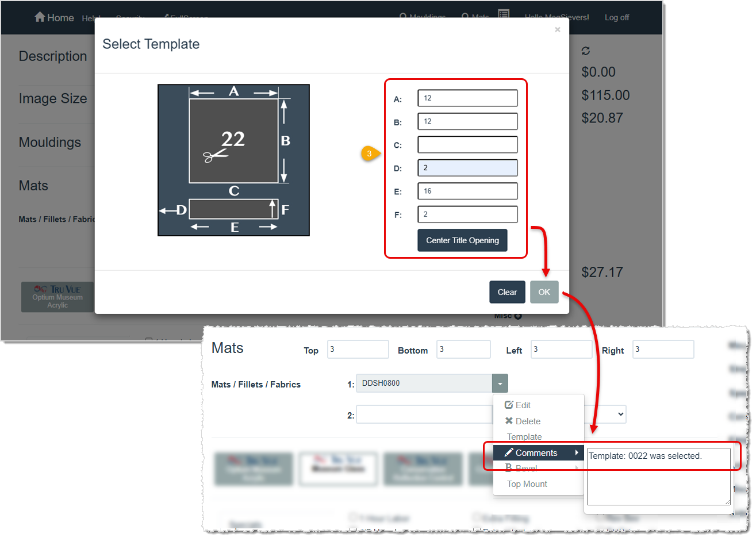Toggle the Extra Fitting checkbox
The image size is (756, 541).
tap(475, 517)
